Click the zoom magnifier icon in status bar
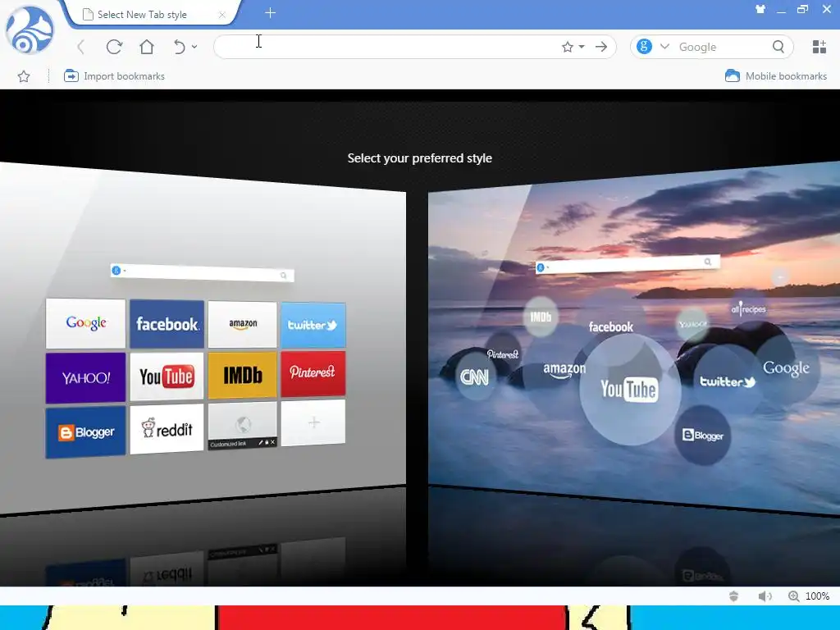 click(793, 596)
